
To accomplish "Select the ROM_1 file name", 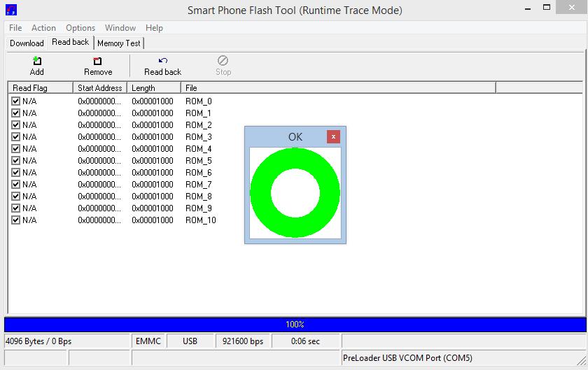I will tap(198, 113).
